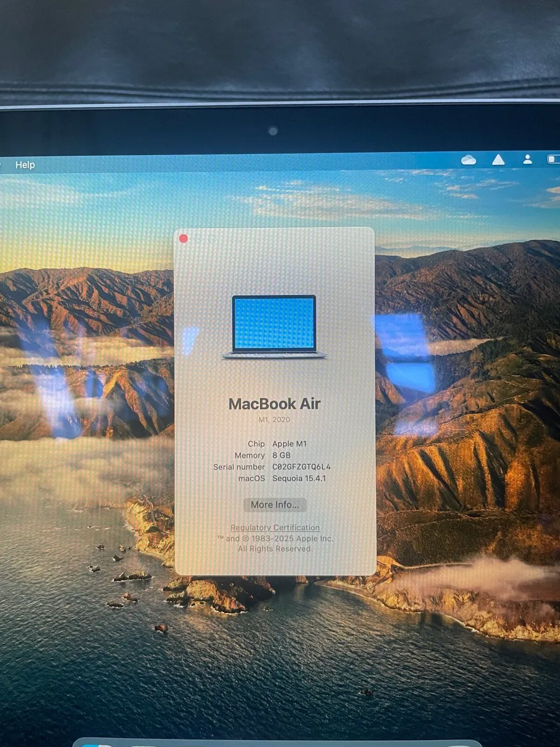Click the user person icon in the menu bar
Screen dimensions: 560x747
coord(528,159)
